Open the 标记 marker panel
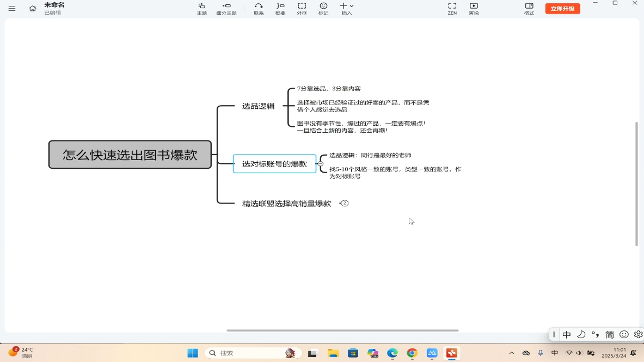This screenshot has height=362, width=644. pos(323,8)
